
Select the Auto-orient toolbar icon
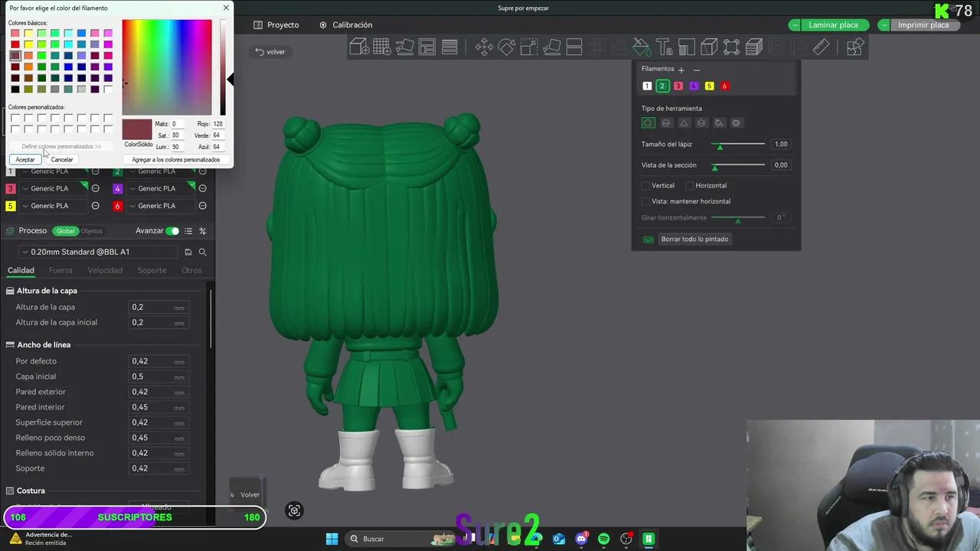point(404,47)
